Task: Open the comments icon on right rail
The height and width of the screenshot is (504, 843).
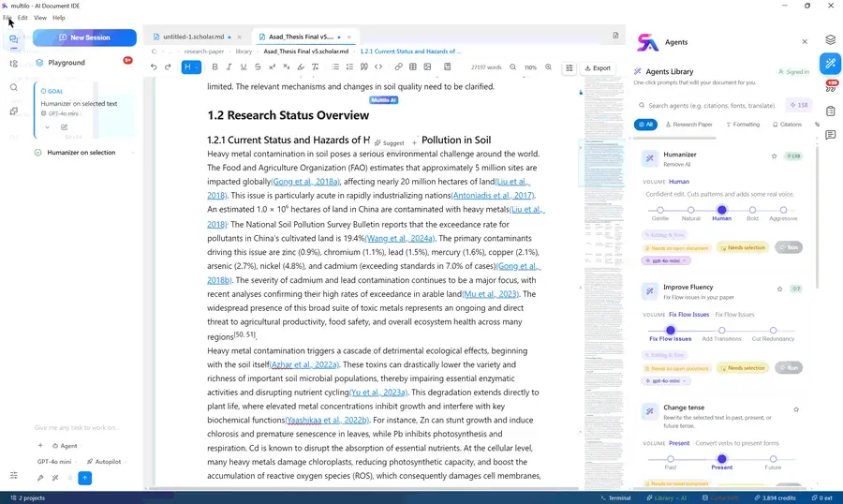Action: coord(831,135)
